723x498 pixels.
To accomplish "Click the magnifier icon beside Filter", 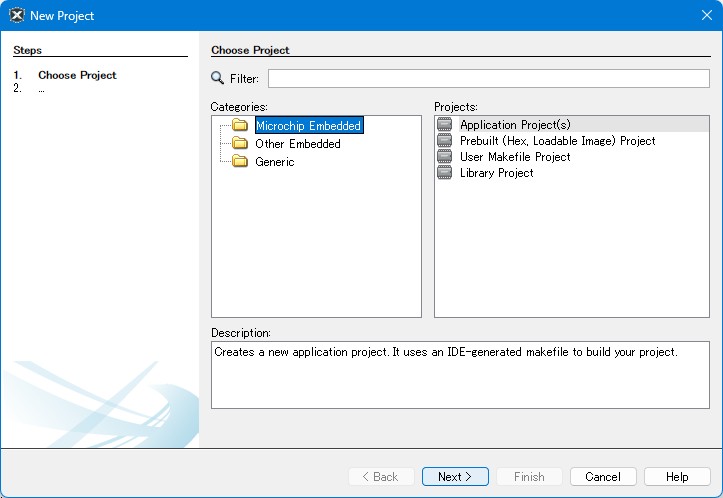I will pos(218,79).
